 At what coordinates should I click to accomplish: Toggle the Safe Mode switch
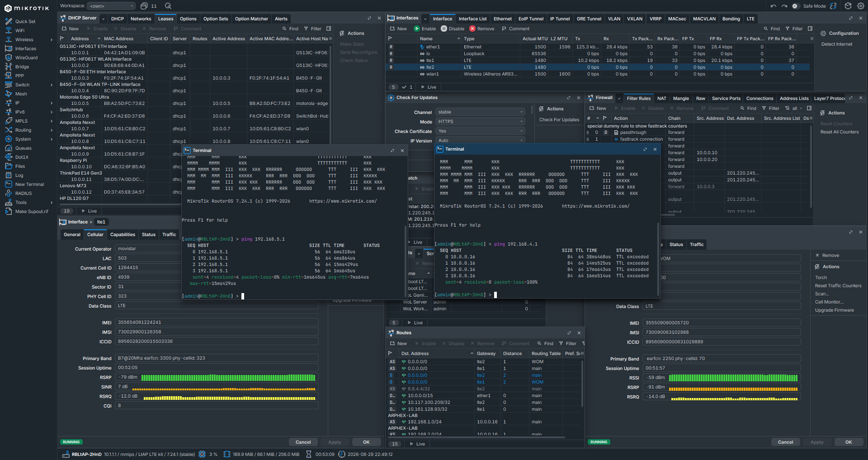[796, 6]
